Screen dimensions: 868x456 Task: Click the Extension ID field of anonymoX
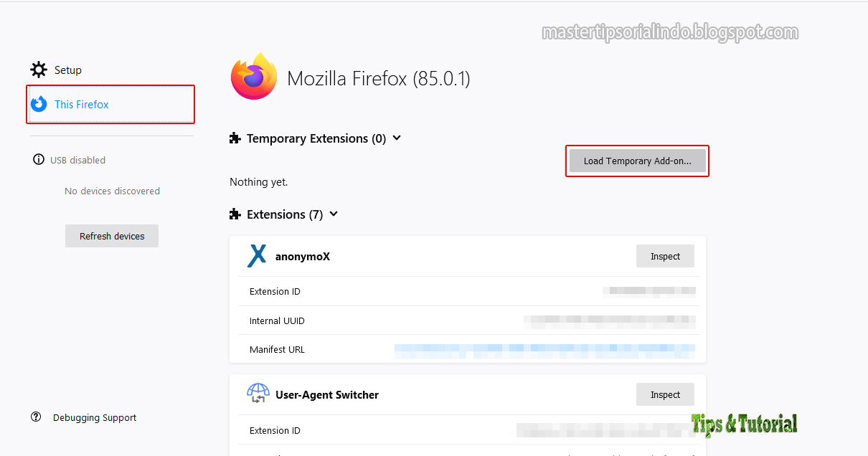click(x=649, y=291)
